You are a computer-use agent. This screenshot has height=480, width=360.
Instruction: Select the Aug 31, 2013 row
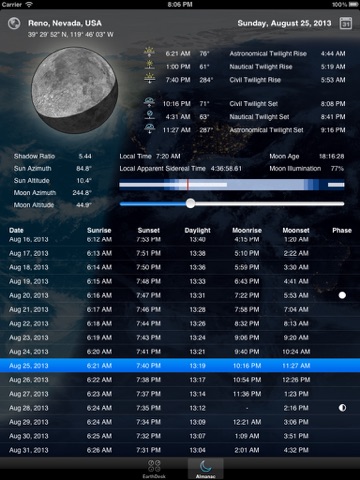pos(180,450)
